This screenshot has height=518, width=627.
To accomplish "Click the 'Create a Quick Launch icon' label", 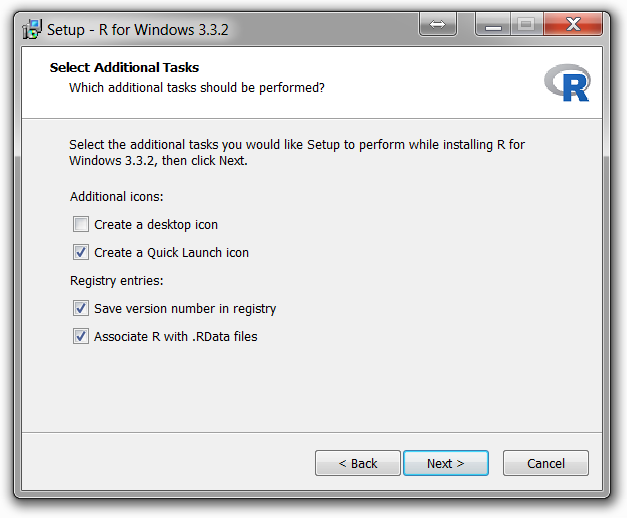I will (x=172, y=253).
